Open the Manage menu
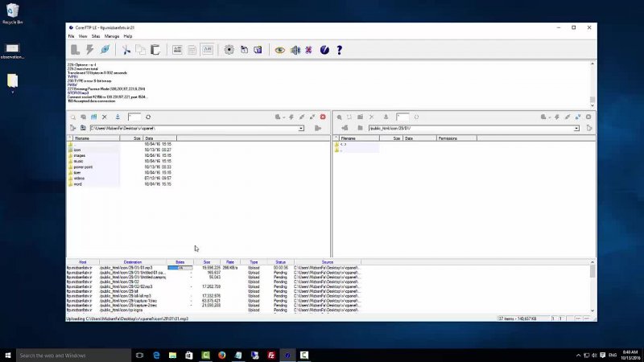 (x=111, y=36)
